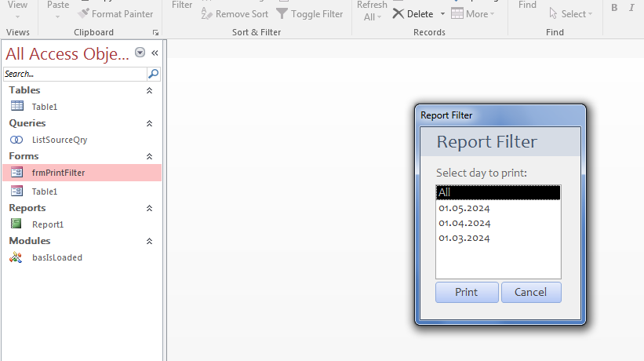Click the Table1 table icon under Tables
Image resolution: width=644 pixels, height=361 pixels.
point(17,106)
